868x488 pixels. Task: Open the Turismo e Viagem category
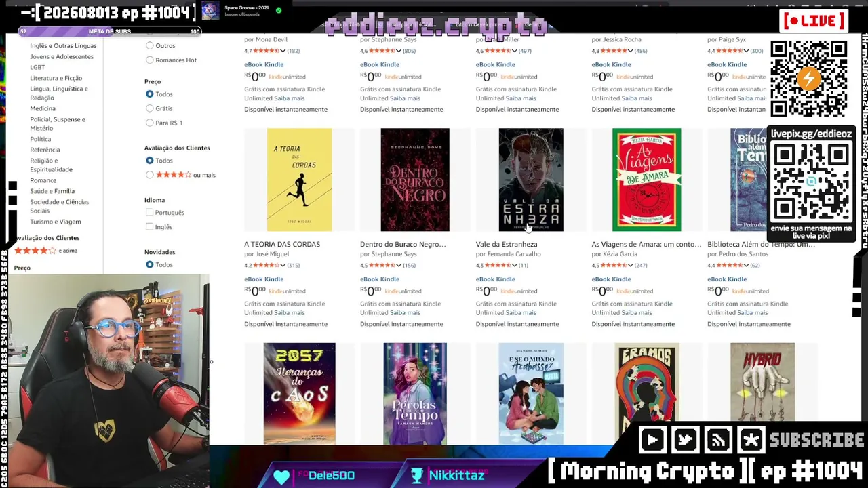coord(55,222)
